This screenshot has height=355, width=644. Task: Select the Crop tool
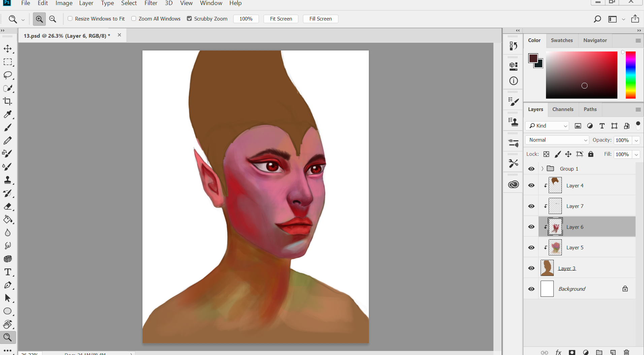click(x=7, y=101)
